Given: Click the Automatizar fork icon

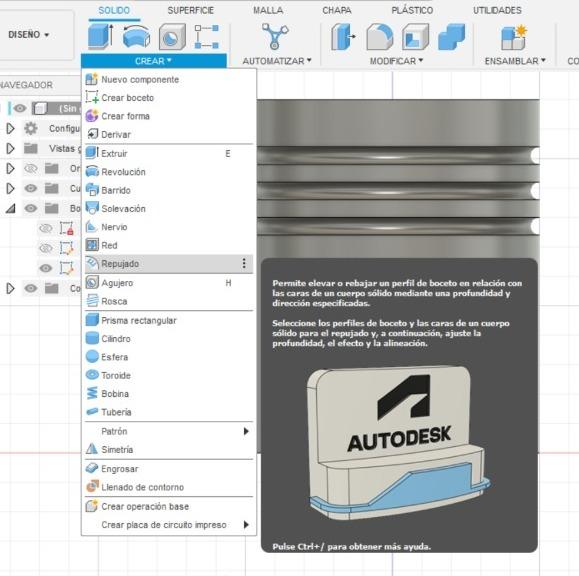Looking at the screenshot, I should (275, 36).
